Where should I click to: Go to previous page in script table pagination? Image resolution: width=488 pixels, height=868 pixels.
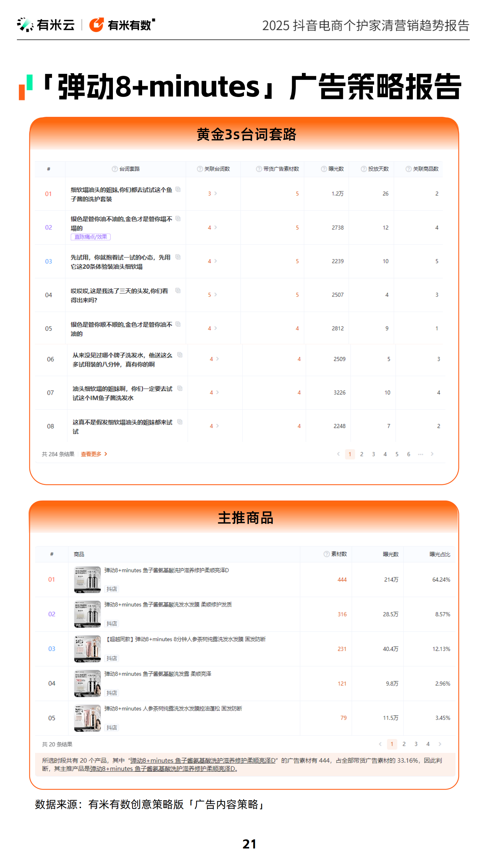click(x=338, y=454)
